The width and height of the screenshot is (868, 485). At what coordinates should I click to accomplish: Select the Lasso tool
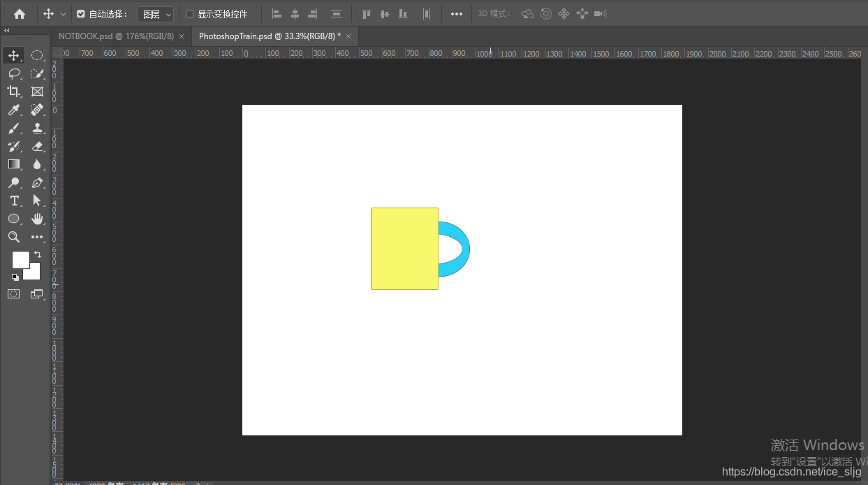pos(14,74)
